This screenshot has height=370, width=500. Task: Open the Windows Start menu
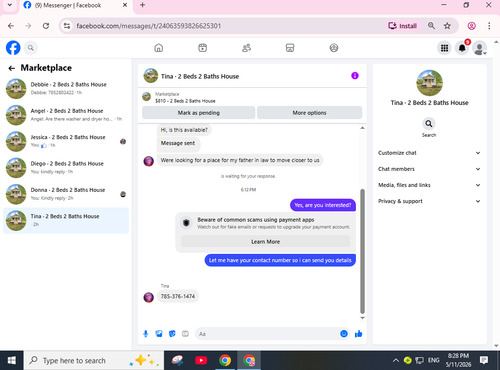coord(12,360)
